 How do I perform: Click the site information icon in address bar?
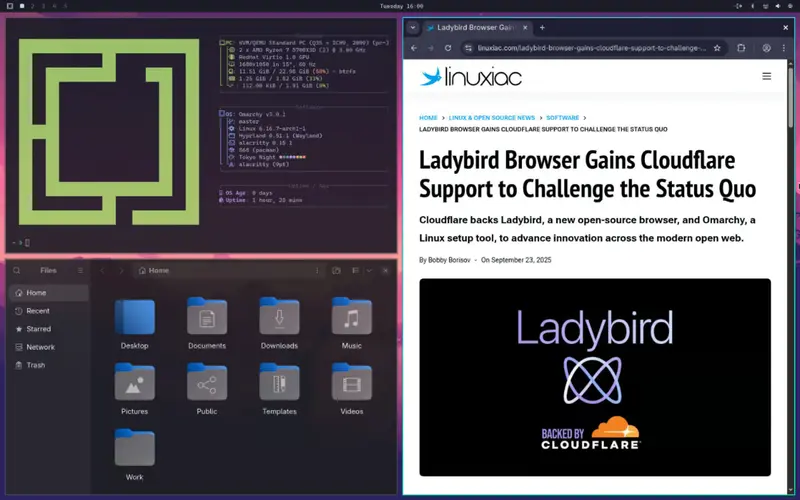467,48
